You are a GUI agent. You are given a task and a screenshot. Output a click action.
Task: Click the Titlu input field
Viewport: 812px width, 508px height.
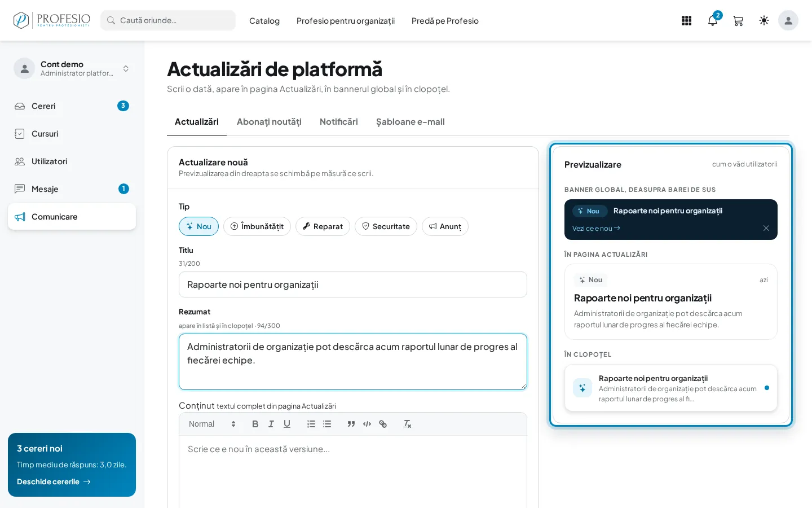coord(353,284)
